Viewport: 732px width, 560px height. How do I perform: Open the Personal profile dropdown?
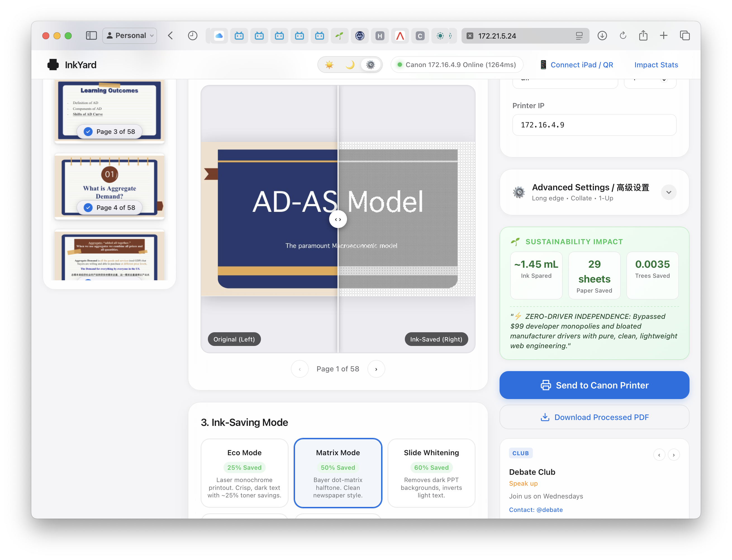point(130,36)
